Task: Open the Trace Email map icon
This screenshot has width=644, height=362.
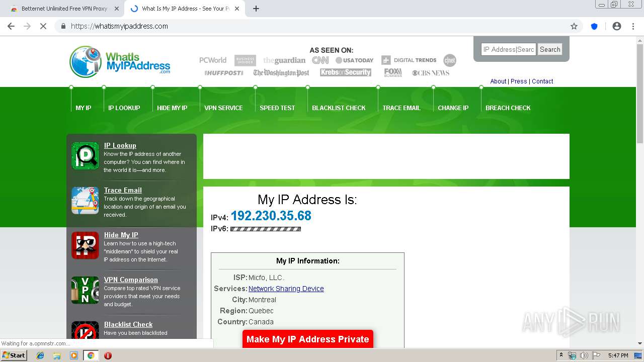Action: [x=85, y=201]
